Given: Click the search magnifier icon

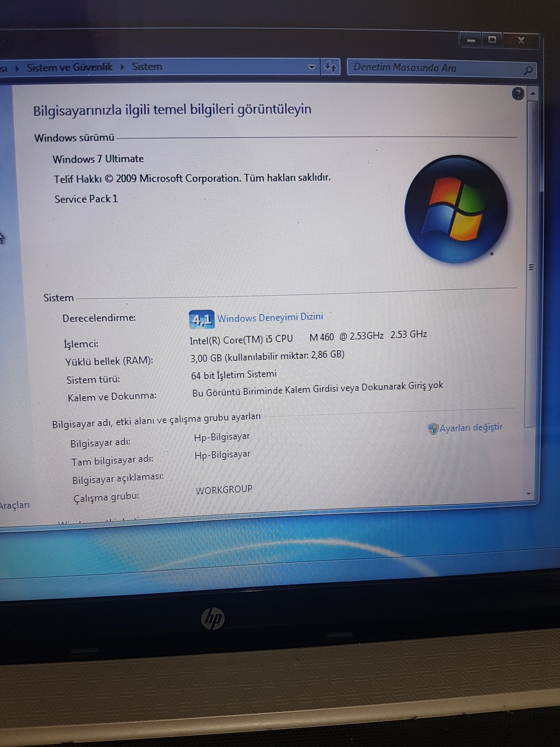Looking at the screenshot, I should [x=528, y=70].
